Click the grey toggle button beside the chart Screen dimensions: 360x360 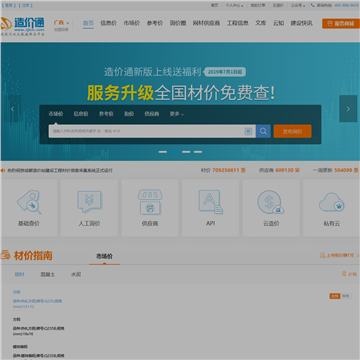click(346, 296)
